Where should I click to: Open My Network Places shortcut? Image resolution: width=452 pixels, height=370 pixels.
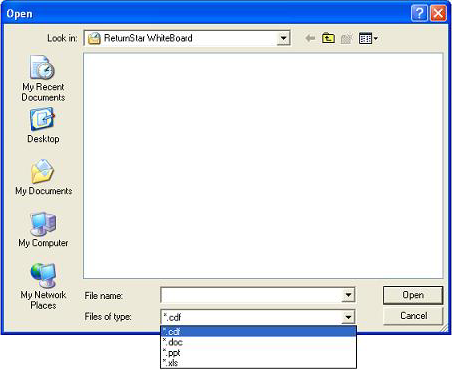pos(43,287)
